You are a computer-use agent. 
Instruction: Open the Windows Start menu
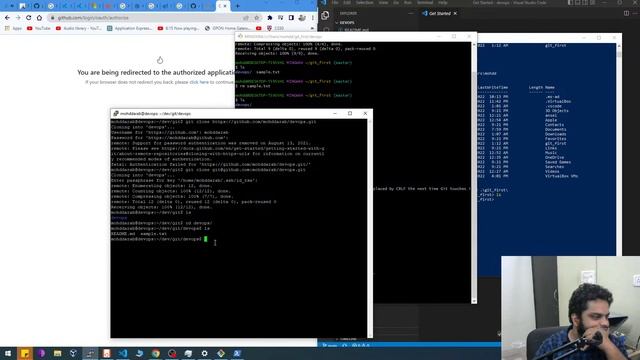coord(8,353)
